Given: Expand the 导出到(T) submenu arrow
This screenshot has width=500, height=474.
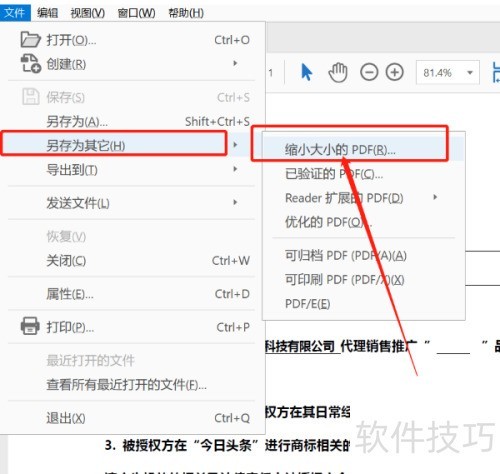Looking at the screenshot, I should 235,169.
